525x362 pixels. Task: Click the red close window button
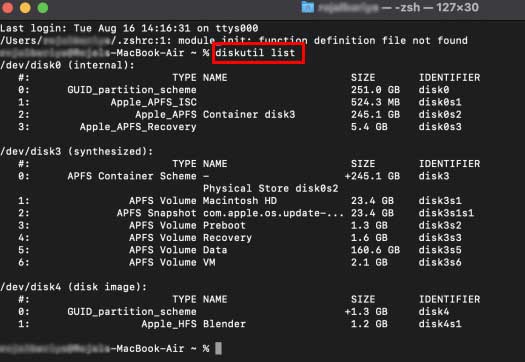pyautogui.click(x=7, y=7)
